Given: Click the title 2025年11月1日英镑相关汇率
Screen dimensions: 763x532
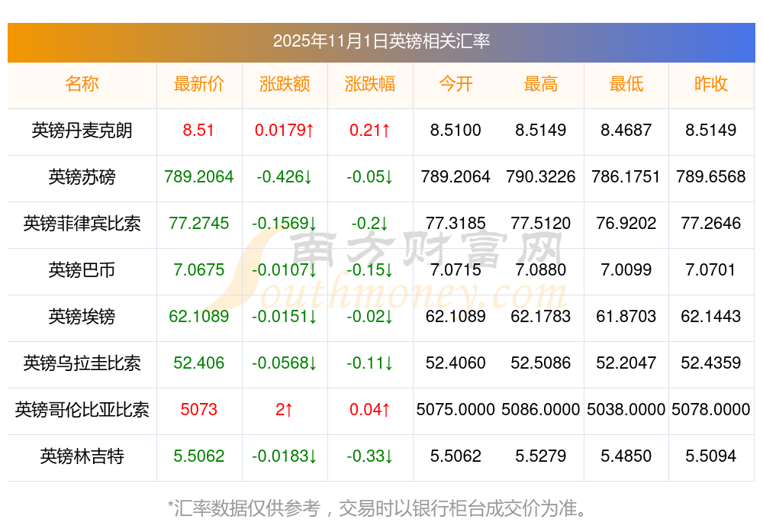Looking at the screenshot, I should [x=381, y=41].
